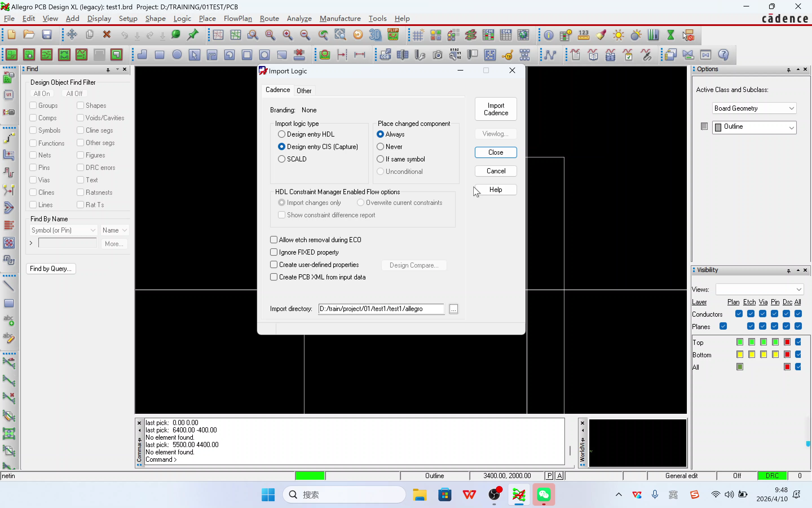Choose If same symbol radio option
The height and width of the screenshot is (508, 812).
tap(380, 159)
